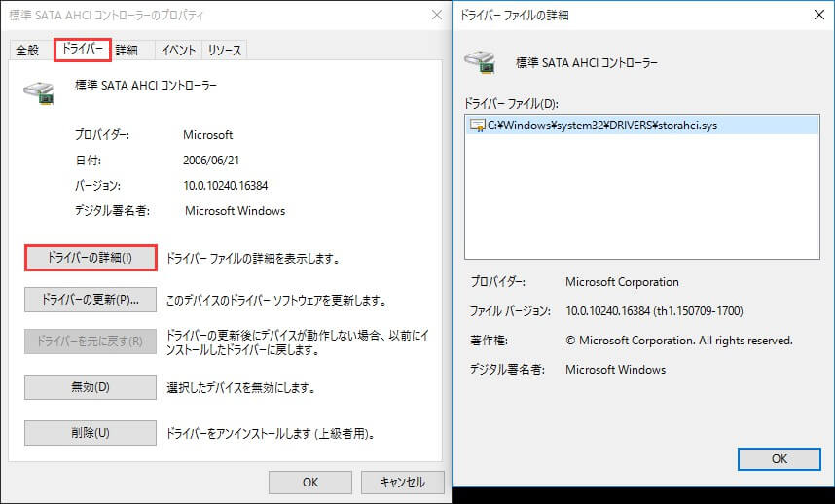Click the ドライバー ファイルの詳細を表示します description
Screen dimensions: 835x504
[253, 259]
